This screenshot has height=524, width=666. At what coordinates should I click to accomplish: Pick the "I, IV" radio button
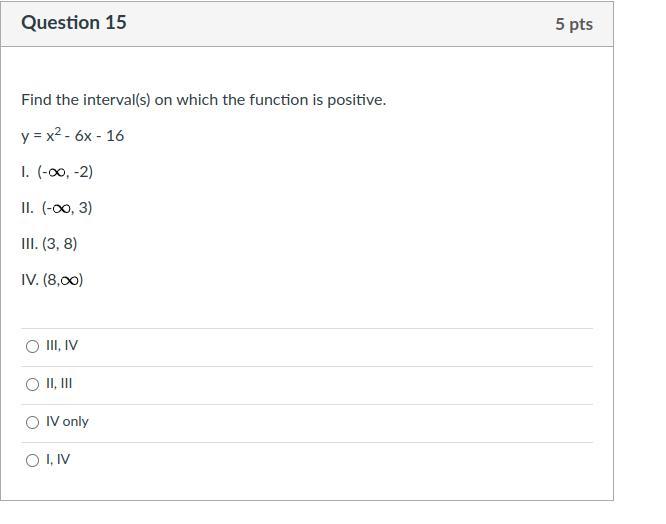point(32,460)
